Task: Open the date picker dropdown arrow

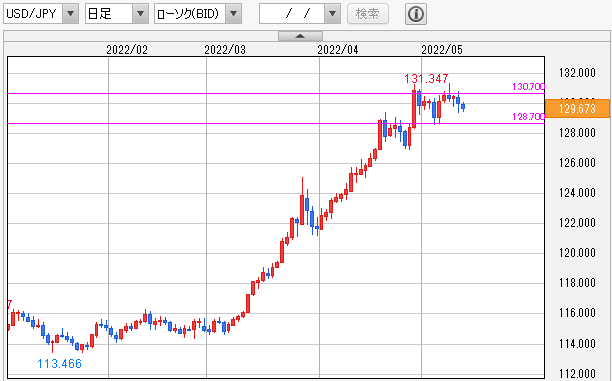Action: point(332,14)
